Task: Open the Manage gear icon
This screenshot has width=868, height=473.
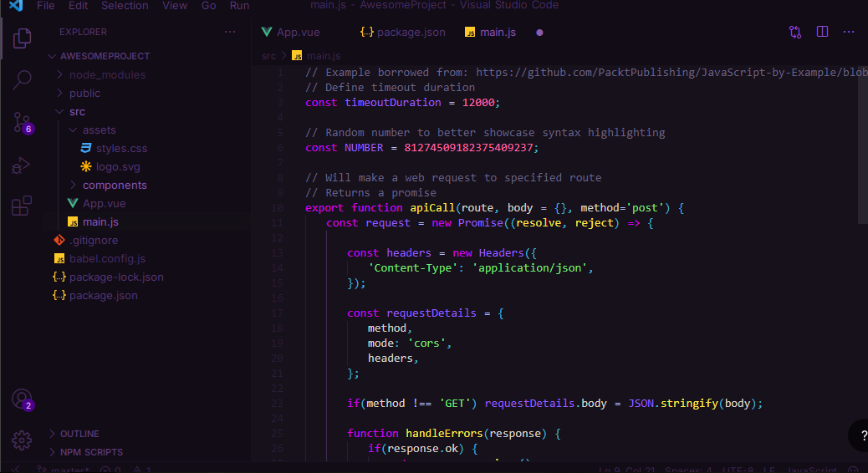Action: pos(22,440)
